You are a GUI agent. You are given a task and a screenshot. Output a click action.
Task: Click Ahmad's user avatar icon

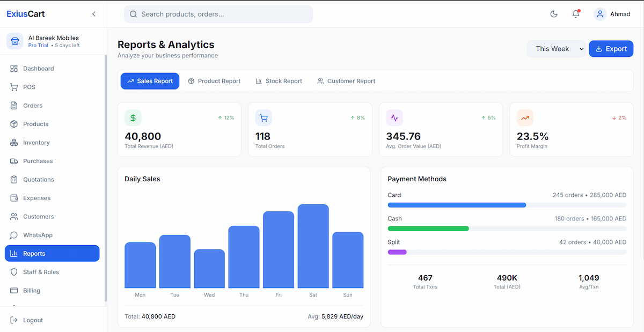(x=600, y=14)
